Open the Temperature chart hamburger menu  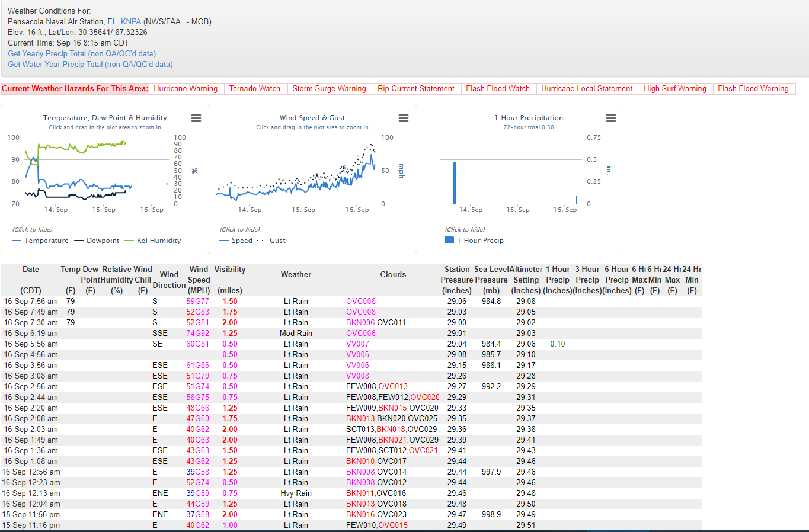(196, 118)
